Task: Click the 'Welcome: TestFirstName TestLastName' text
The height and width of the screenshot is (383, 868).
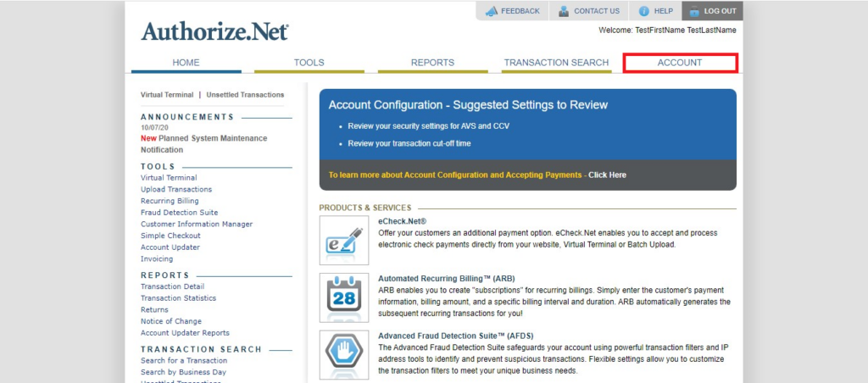Action: click(667, 31)
